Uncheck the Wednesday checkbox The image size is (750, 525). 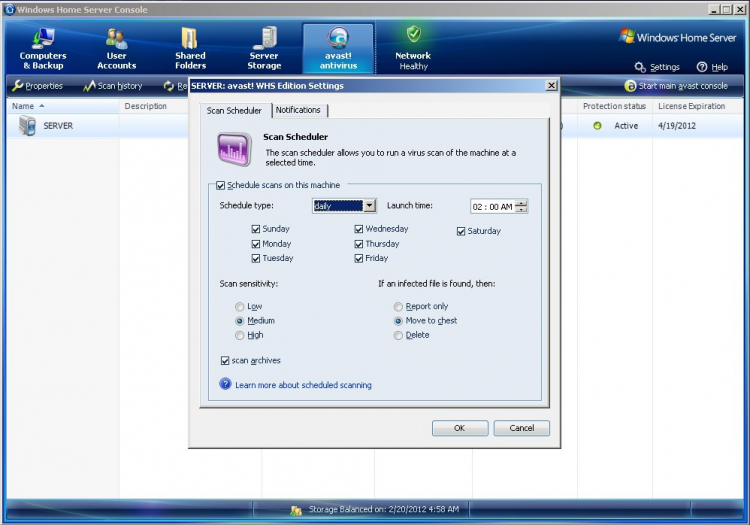point(359,229)
